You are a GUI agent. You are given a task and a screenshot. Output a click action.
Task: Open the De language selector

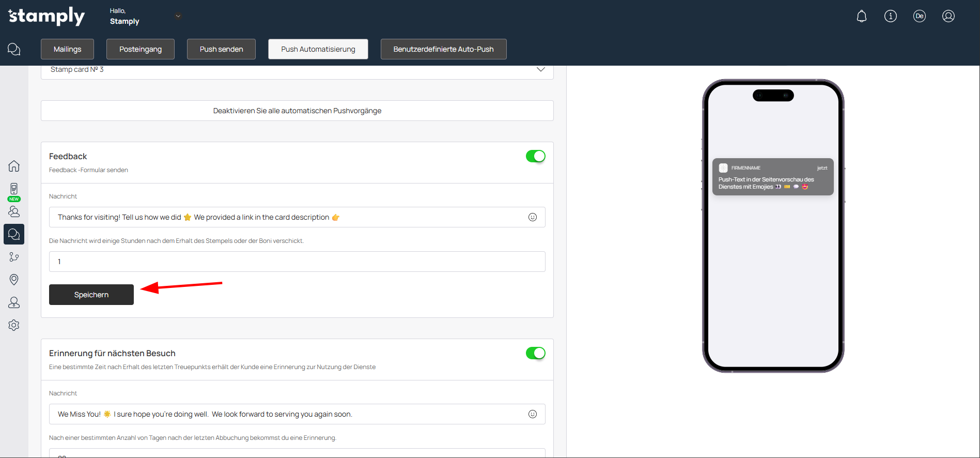919,16
